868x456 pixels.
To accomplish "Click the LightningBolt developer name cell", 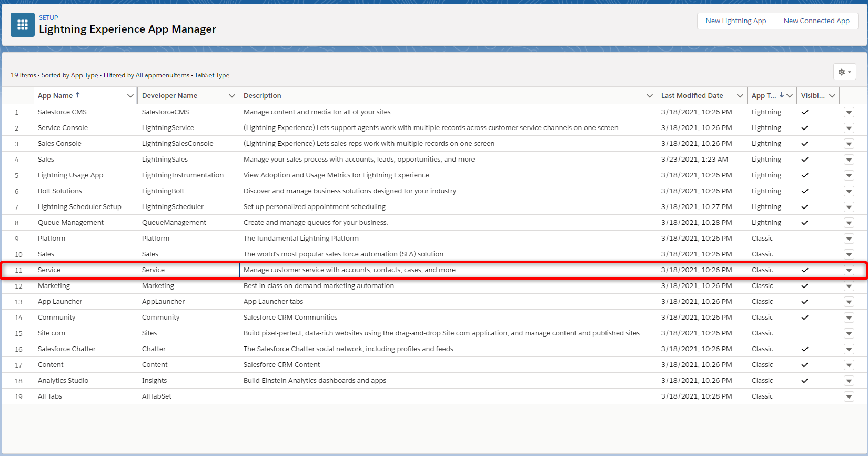I will point(163,191).
